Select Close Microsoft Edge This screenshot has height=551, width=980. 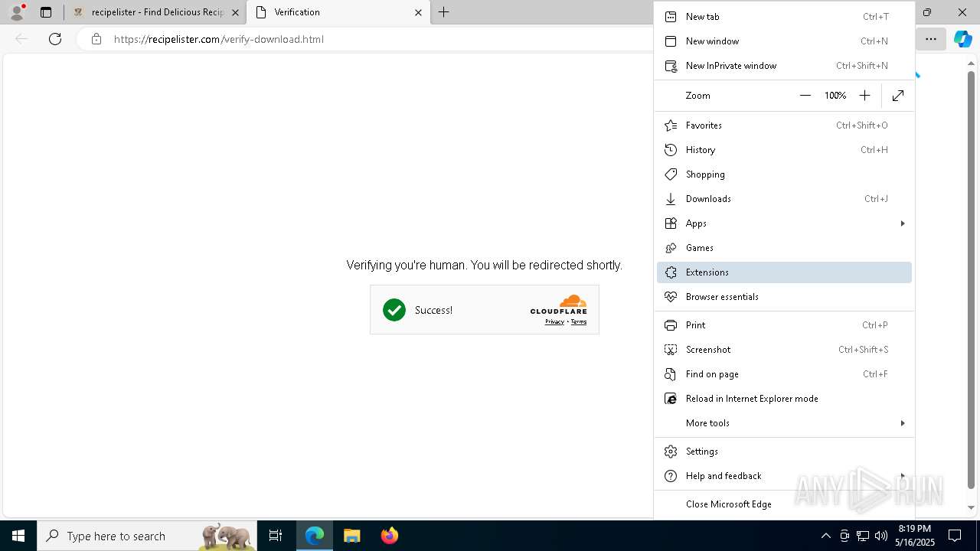pyautogui.click(x=784, y=504)
